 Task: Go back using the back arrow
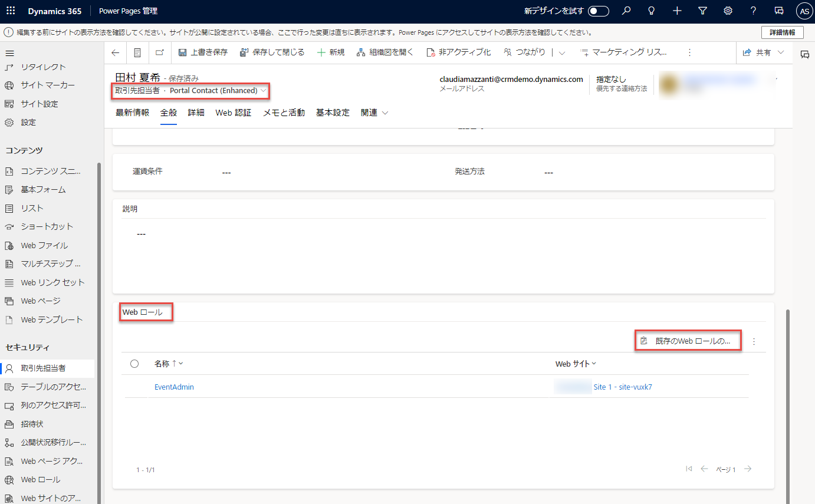click(x=115, y=52)
